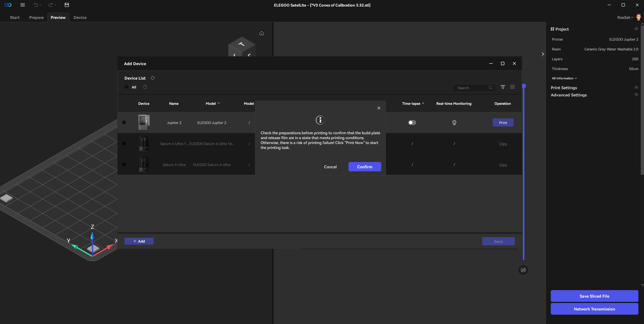Click Network Transmission button

point(594,309)
